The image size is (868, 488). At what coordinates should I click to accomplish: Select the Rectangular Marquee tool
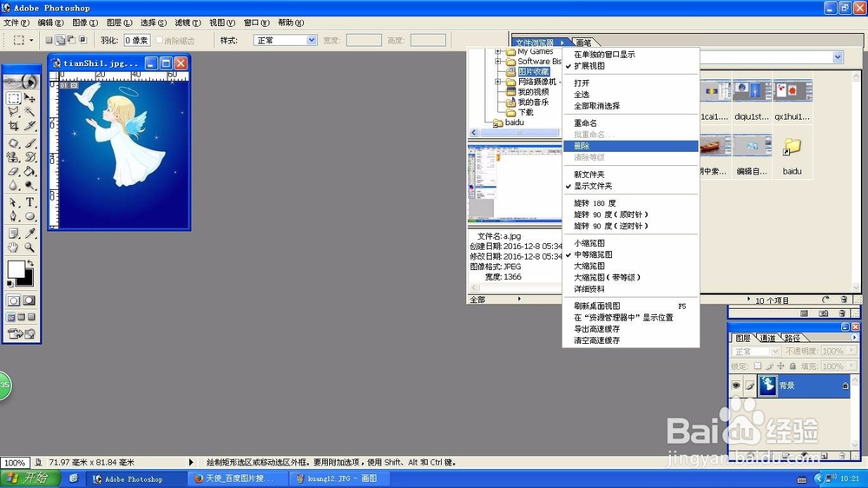(x=14, y=99)
